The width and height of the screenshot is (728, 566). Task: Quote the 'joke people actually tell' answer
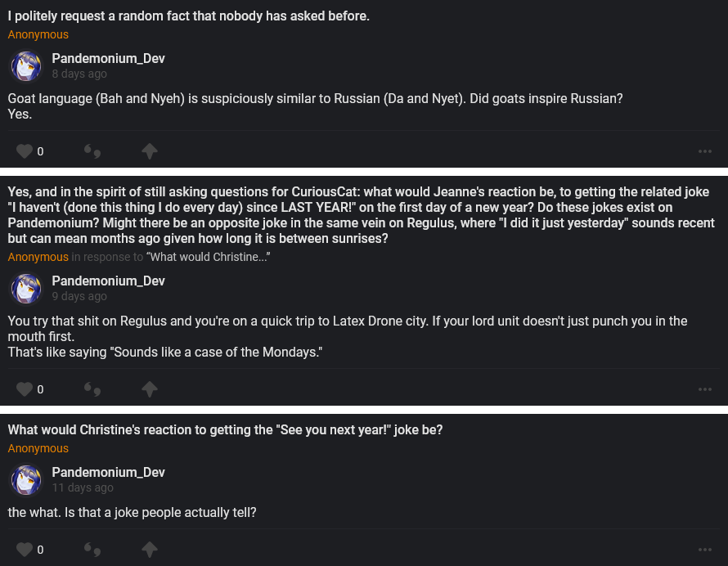click(x=92, y=549)
